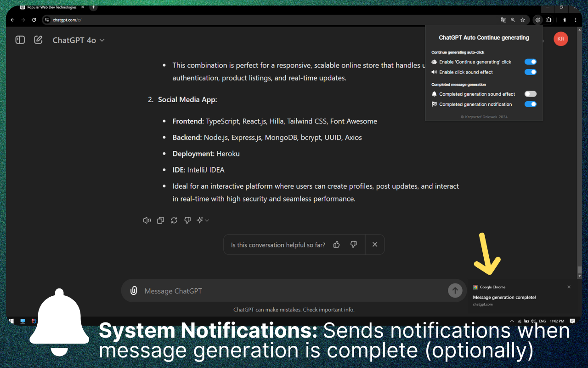Open the Chrome three-dot menu
The height and width of the screenshot is (368, 588).
pyautogui.click(x=576, y=20)
